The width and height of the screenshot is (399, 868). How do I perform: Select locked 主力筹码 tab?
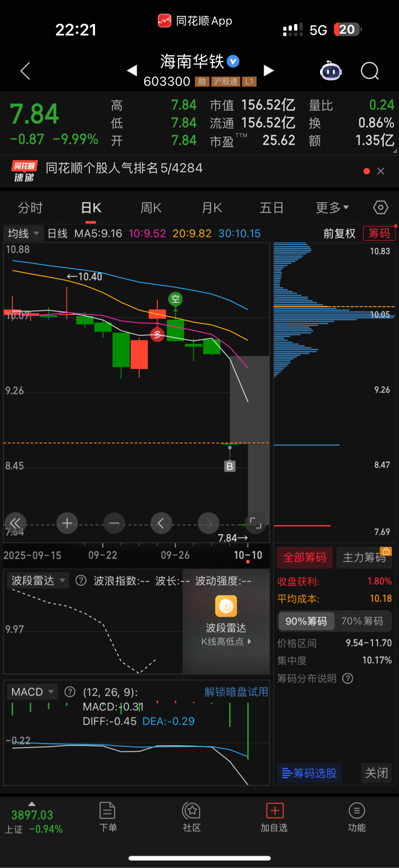pos(364,558)
